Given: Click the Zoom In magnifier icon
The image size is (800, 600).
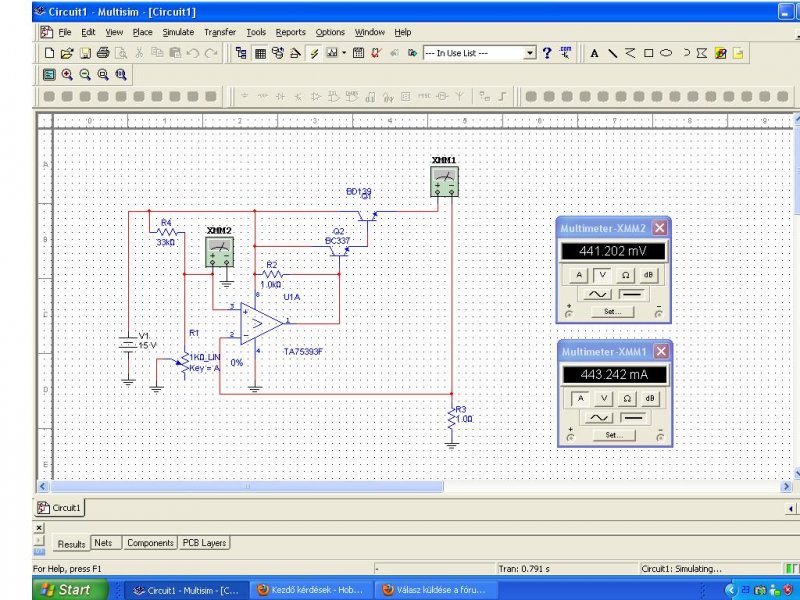Looking at the screenshot, I should [67, 74].
